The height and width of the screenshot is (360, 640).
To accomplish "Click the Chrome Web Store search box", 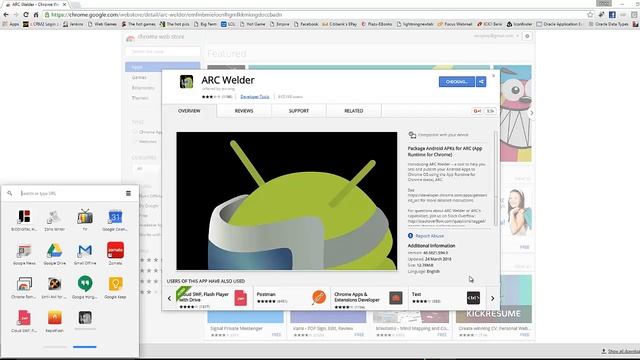I will click(x=163, y=51).
